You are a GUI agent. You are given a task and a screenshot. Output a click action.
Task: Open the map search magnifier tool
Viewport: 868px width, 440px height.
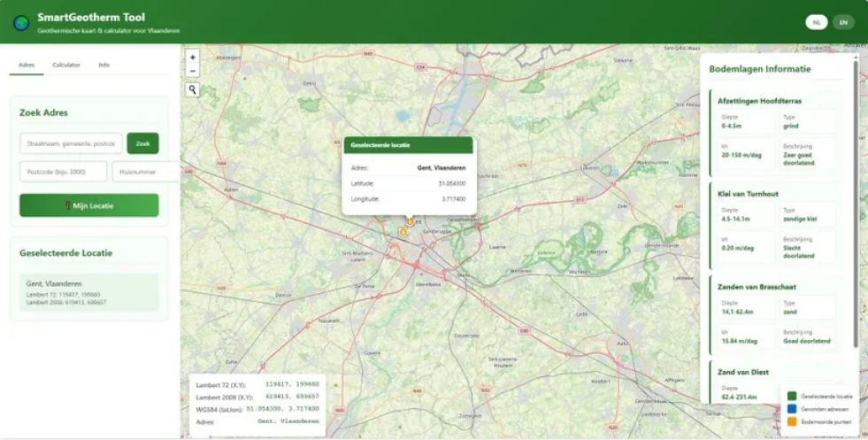pyautogui.click(x=193, y=89)
